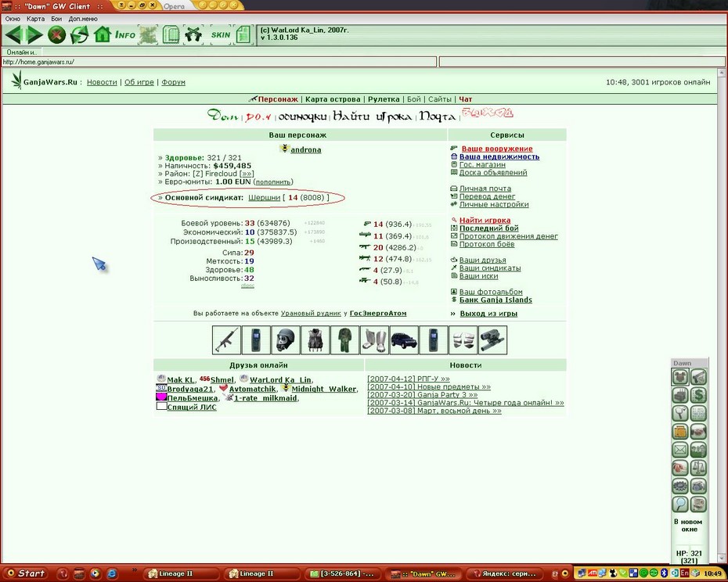Click the address bar with home.ganjawars.ru
The image size is (728, 582).
point(219,62)
